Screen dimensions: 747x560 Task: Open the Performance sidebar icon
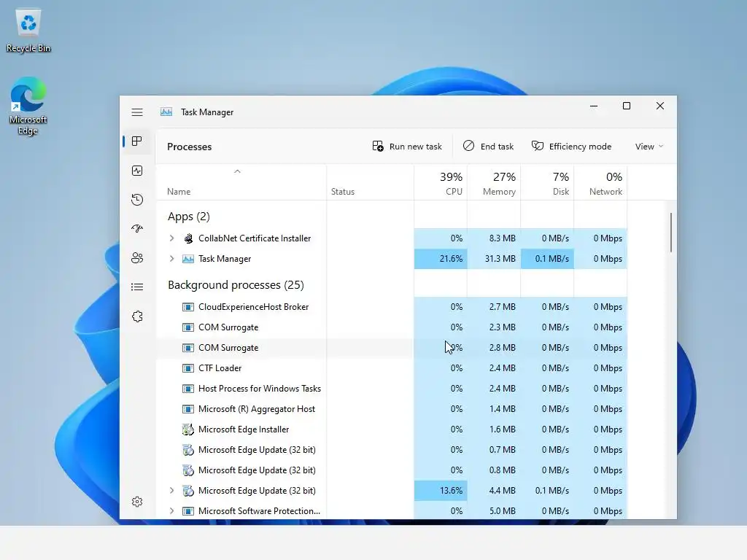(x=137, y=171)
